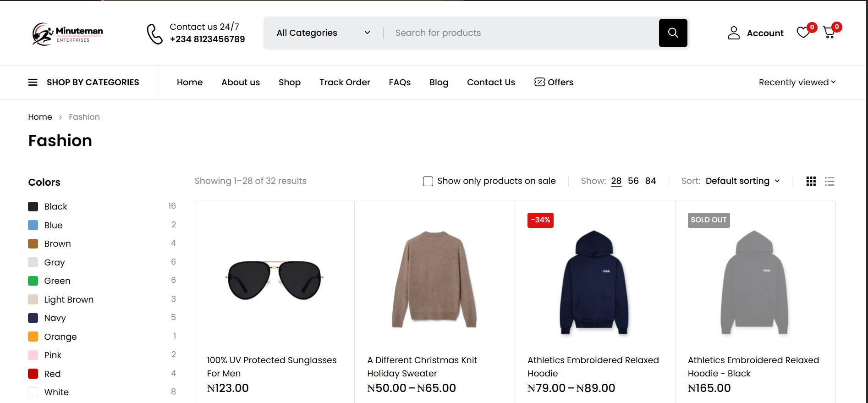
Task: Click the -34% sale badge
Action: pos(540,220)
